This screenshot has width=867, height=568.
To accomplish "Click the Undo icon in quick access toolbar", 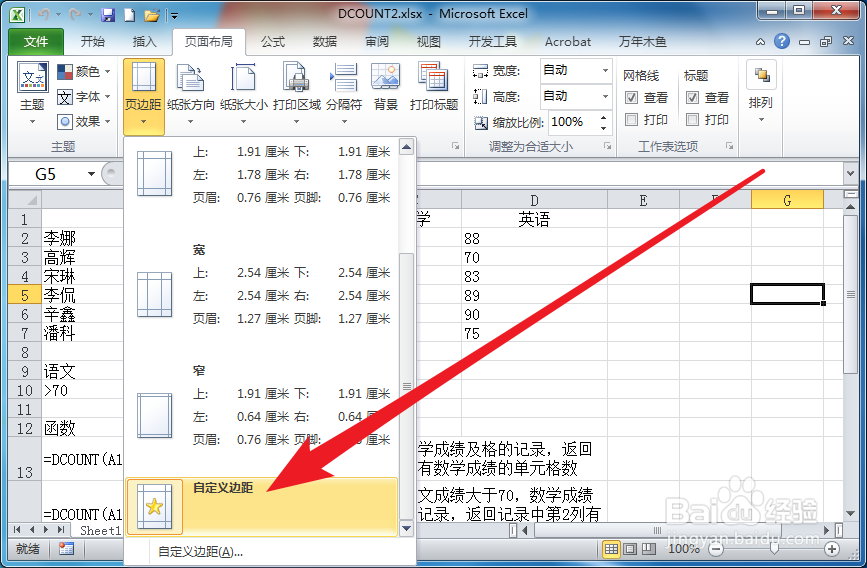I will click(44, 15).
